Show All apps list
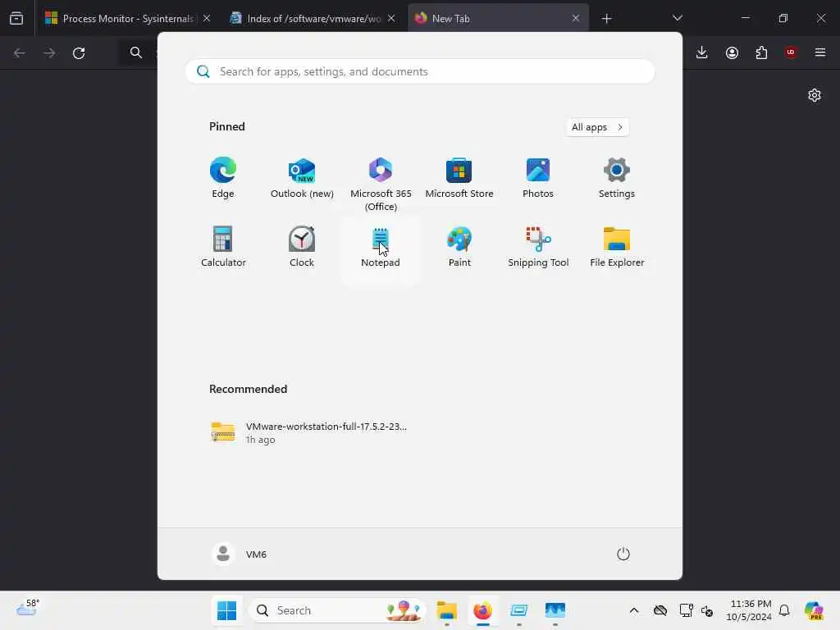Viewport: 840px width, 630px height. (597, 127)
